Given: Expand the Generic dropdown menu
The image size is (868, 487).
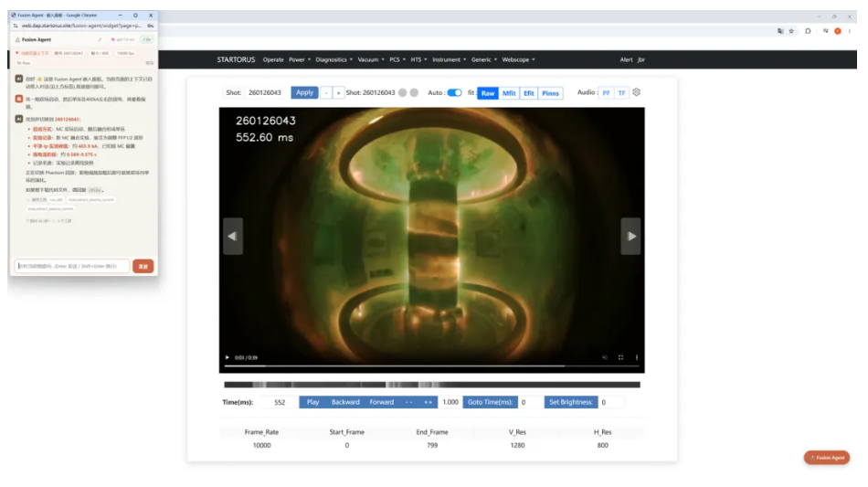Looking at the screenshot, I should (484, 59).
